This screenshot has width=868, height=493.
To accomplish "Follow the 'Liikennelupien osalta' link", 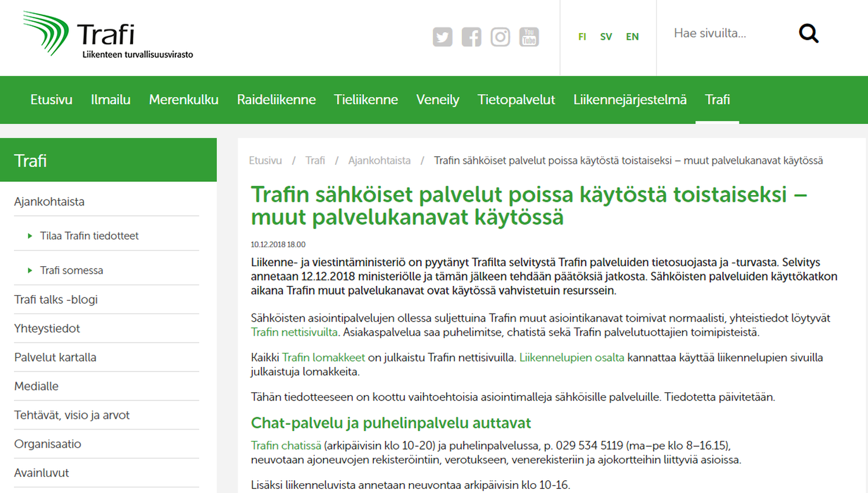I will [572, 358].
